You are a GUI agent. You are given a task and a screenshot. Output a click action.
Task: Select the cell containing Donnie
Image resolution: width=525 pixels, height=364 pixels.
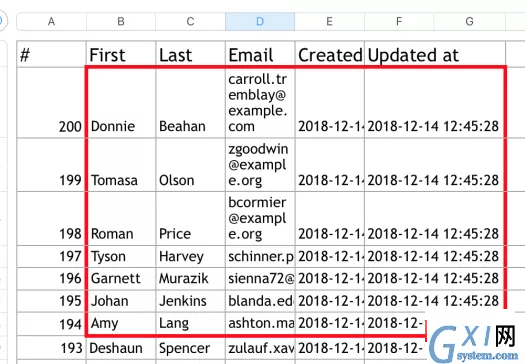[121, 102]
